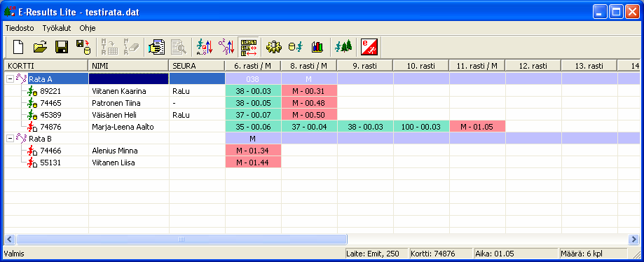This screenshot has width=644, height=262.
Task: Click the green runner icon beside 89221
Action: (x=32, y=91)
